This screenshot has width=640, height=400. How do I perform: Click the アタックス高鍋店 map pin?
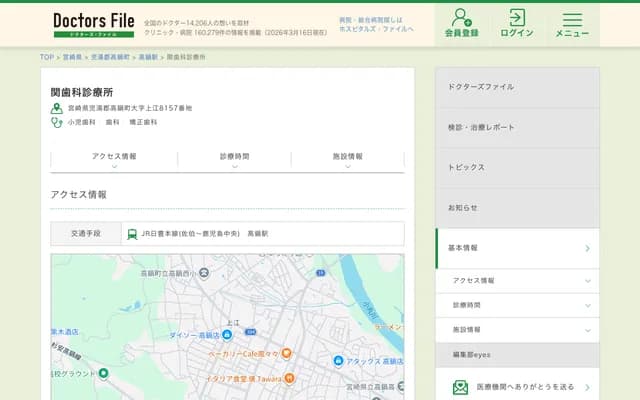point(338,360)
